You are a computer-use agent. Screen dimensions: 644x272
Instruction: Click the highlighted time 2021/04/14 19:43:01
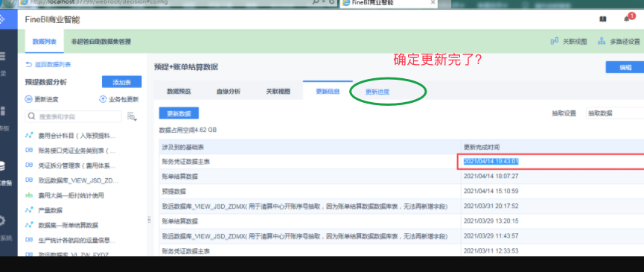pyautogui.click(x=491, y=161)
